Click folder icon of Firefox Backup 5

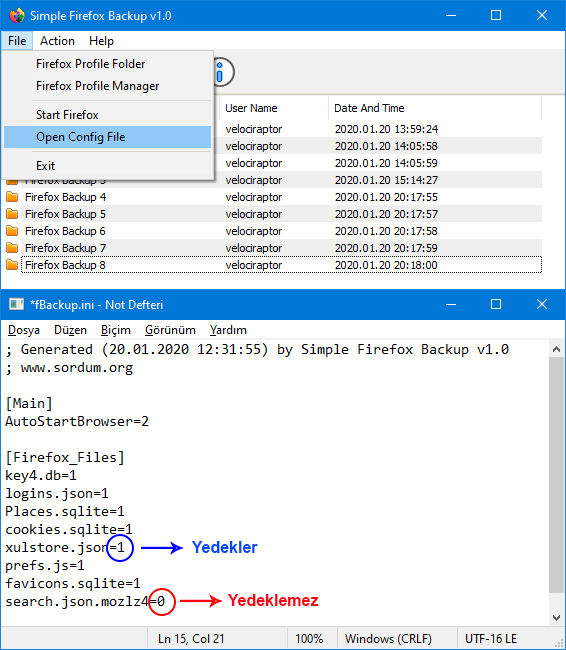[x=12, y=214]
